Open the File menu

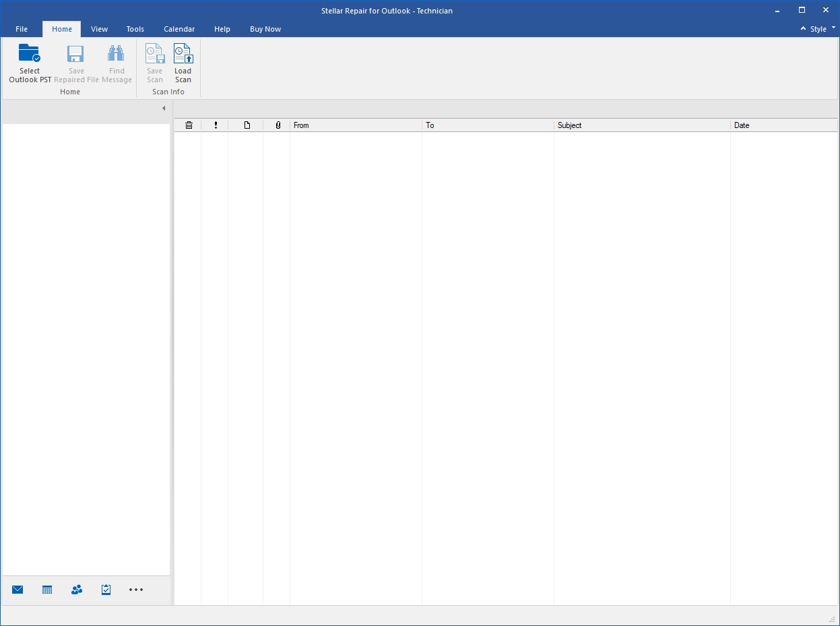22,29
